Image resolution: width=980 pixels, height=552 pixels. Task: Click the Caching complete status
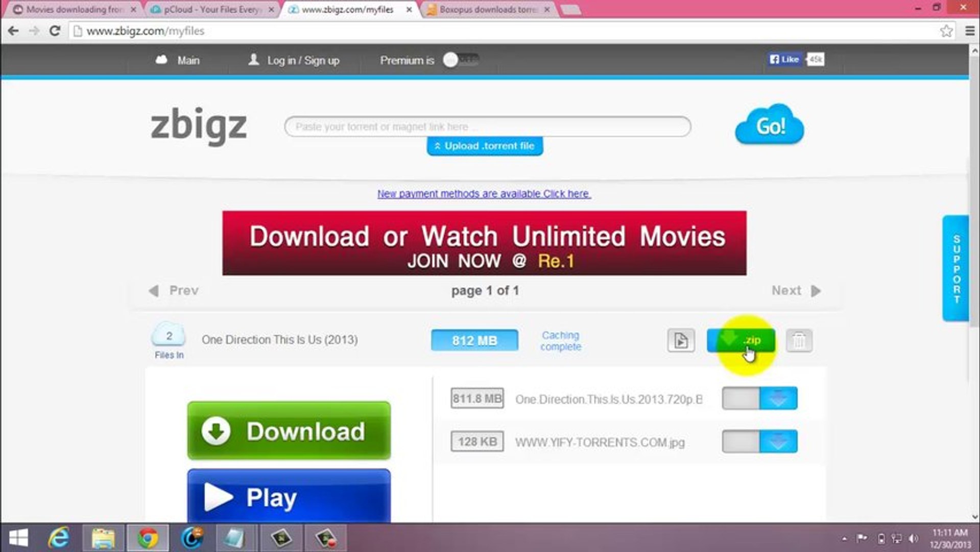click(561, 341)
